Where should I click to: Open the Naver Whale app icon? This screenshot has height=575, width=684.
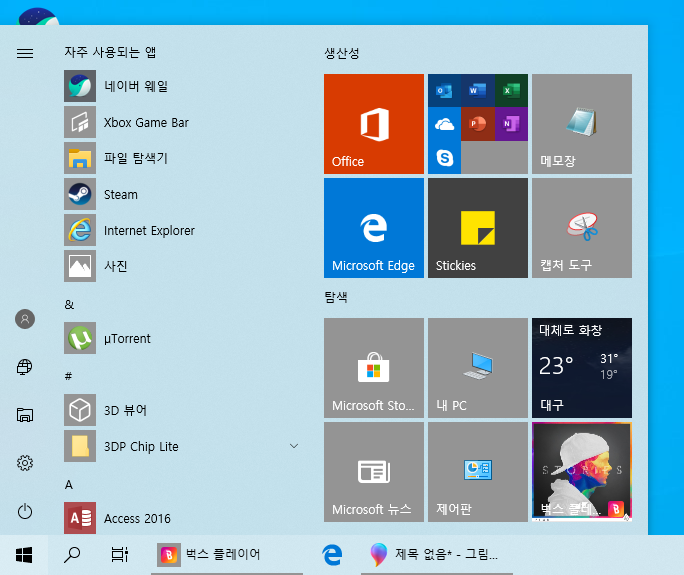[x=80, y=86]
